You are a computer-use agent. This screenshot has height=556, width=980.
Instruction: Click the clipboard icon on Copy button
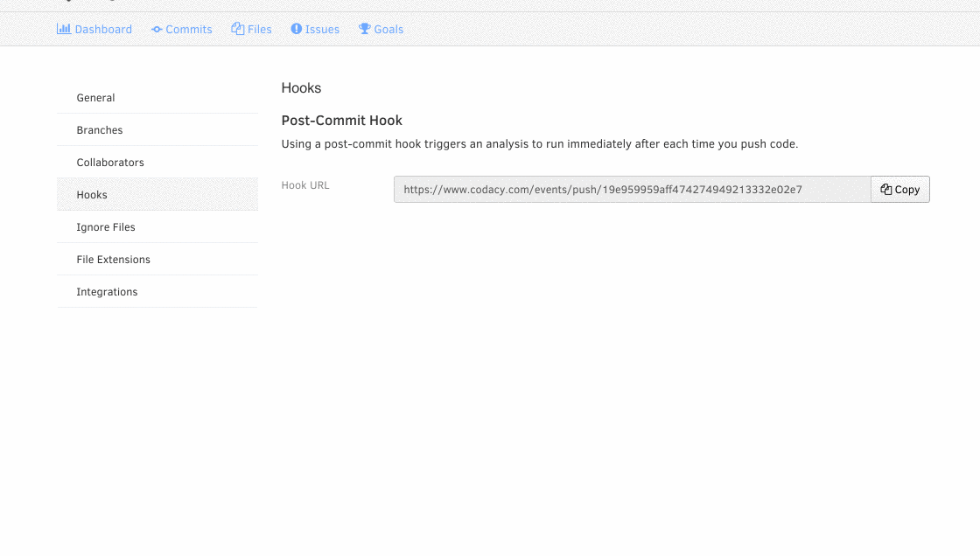(886, 190)
